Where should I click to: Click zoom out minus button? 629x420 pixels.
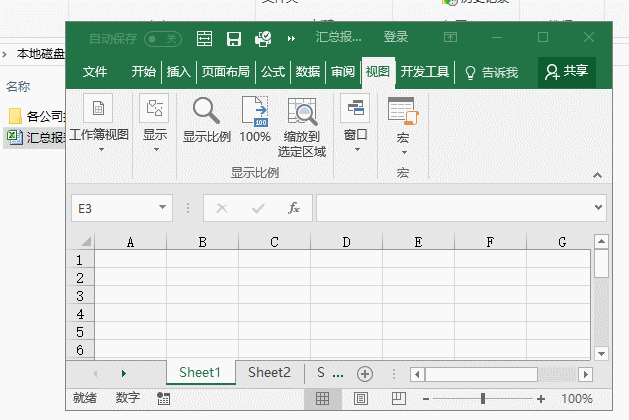tap(426, 399)
